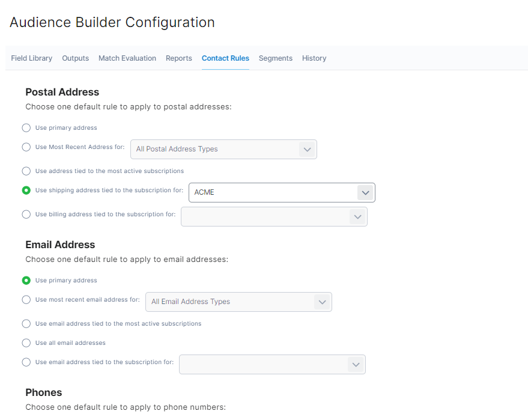Go to Match Evaluation tab
528x420 pixels.
tap(127, 58)
